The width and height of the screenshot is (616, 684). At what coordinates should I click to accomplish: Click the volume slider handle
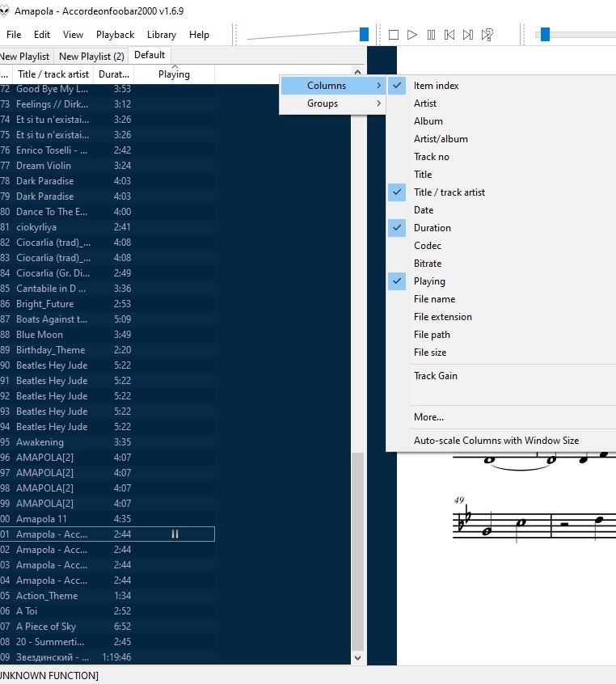click(x=364, y=34)
